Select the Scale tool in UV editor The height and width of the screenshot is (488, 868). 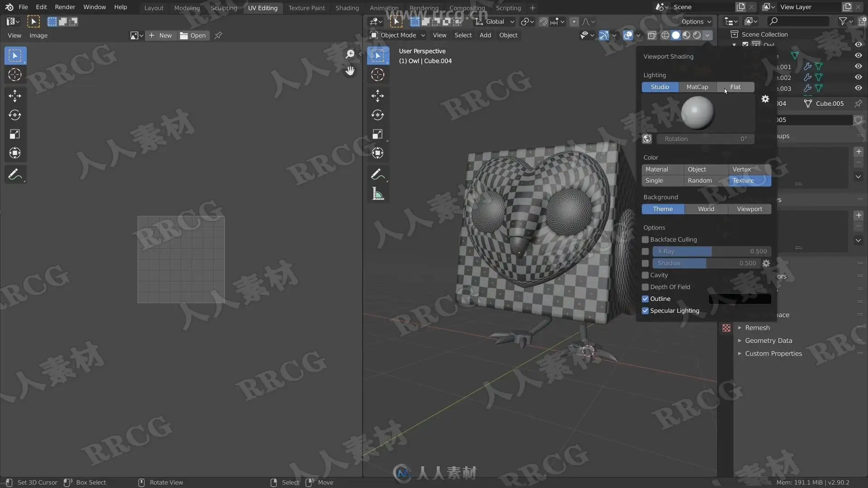(x=14, y=134)
